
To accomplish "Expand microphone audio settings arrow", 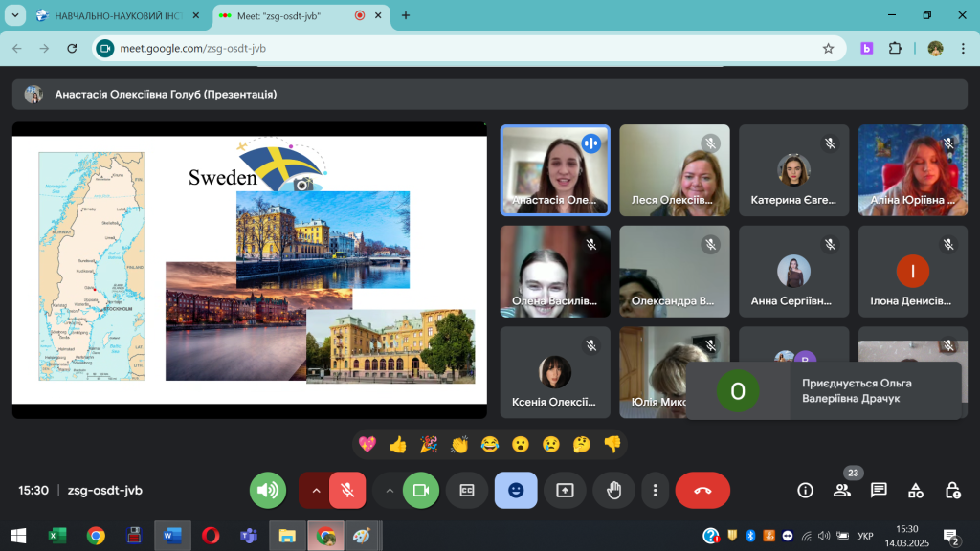I will pos(314,491).
